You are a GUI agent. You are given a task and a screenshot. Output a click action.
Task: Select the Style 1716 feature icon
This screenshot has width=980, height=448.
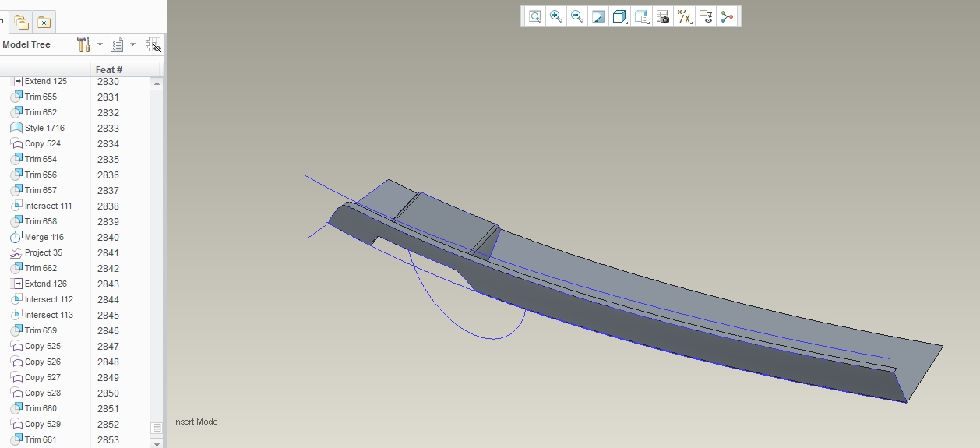[16, 128]
